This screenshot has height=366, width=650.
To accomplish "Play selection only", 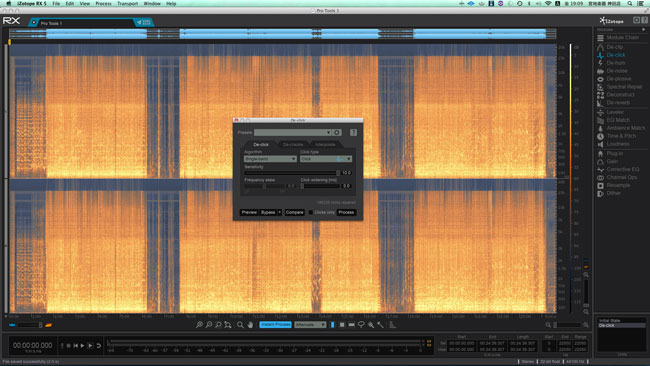I will (x=90, y=345).
